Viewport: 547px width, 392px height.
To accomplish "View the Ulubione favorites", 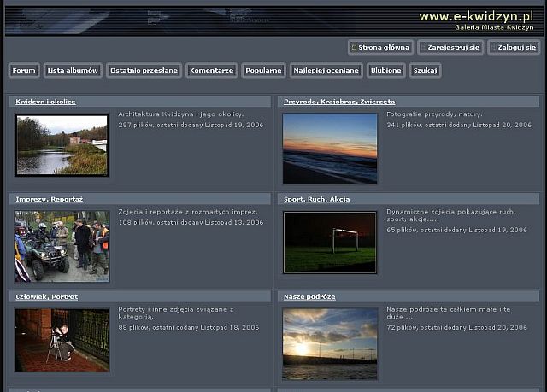I will point(386,71).
